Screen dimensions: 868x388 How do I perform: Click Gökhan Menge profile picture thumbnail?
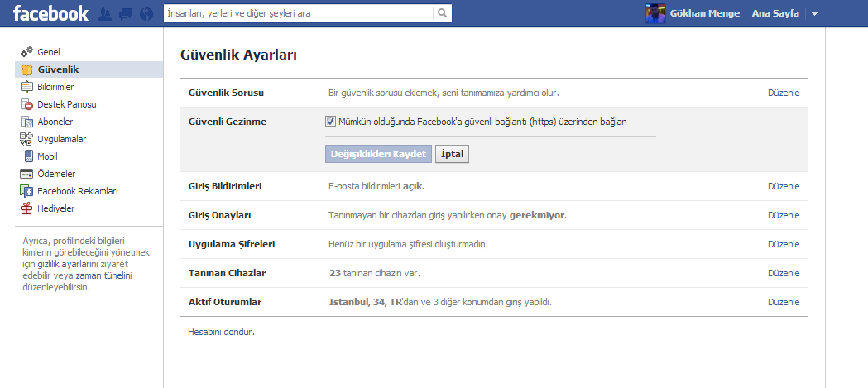click(655, 13)
